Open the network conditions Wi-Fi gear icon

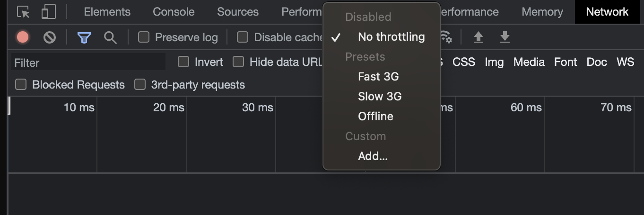pyautogui.click(x=446, y=37)
